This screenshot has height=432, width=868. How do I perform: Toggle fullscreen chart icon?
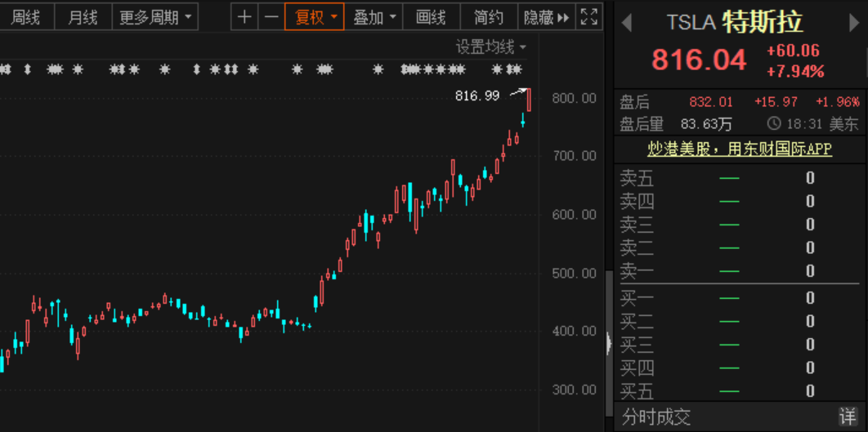(588, 16)
